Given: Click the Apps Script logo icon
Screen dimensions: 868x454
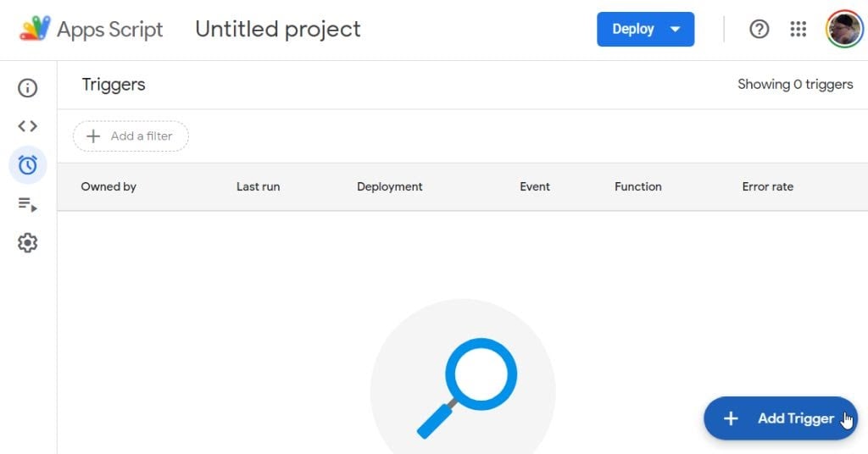Looking at the screenshot, I should click(35, 29).
